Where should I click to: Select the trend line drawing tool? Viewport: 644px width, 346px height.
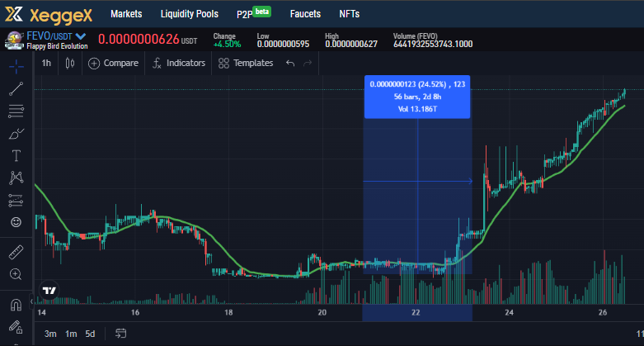pos(16,88)
